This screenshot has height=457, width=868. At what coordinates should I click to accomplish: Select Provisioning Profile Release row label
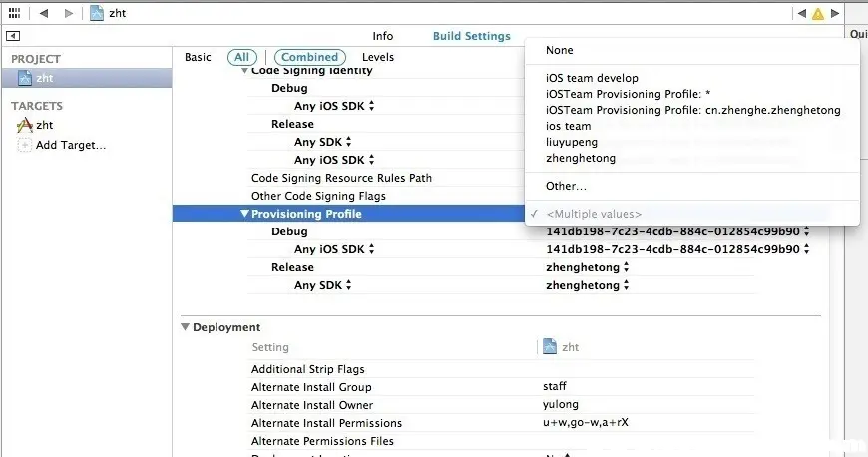coord(292,267)
